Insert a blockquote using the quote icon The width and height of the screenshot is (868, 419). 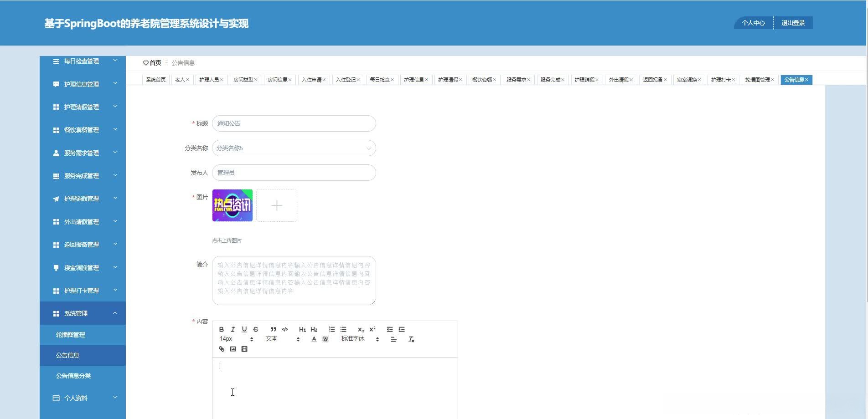point(274,329)
